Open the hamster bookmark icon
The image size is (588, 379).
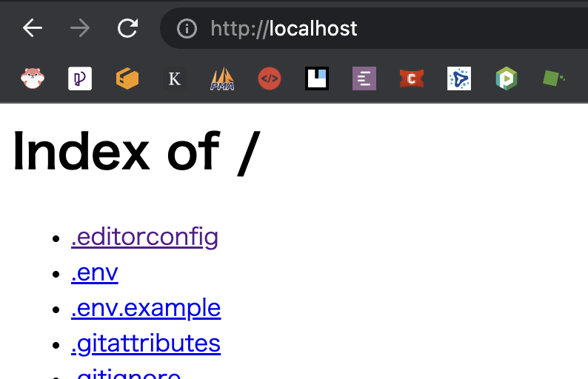tap(33, 78)
